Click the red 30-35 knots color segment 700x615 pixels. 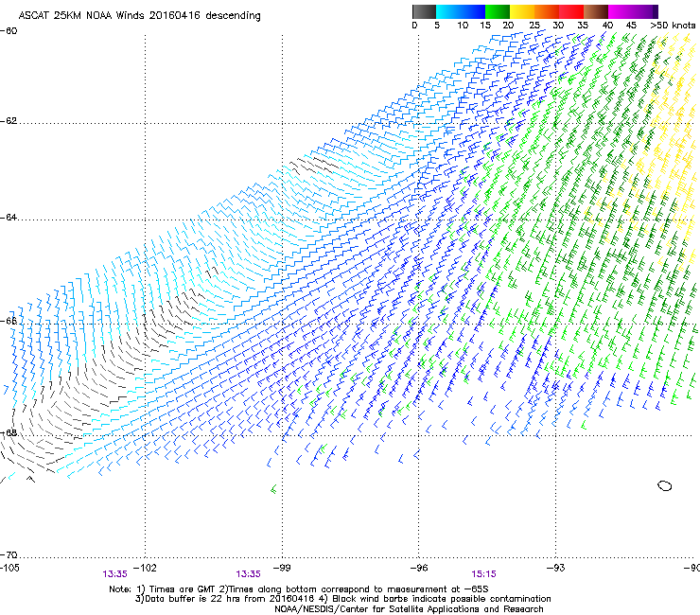tap(571, 11)
